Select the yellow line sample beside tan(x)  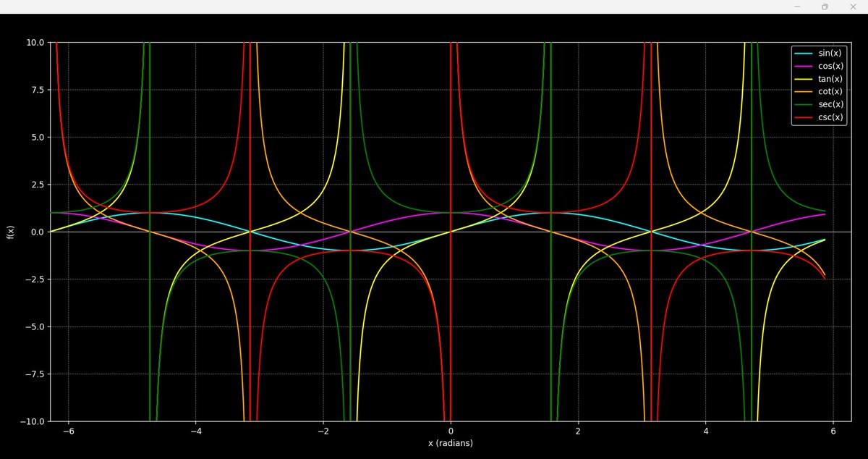coord(802,79)
